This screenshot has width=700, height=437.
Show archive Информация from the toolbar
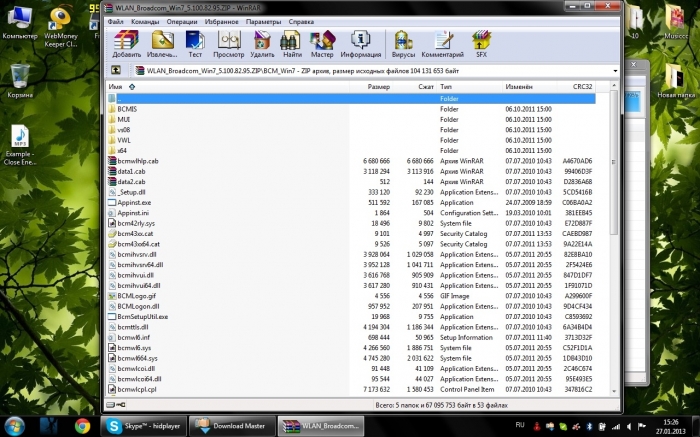pyautogui.click(x=360, y=42)
